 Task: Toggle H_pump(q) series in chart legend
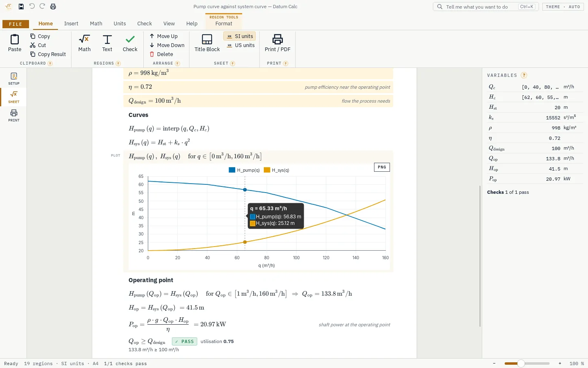coord(244,170)
